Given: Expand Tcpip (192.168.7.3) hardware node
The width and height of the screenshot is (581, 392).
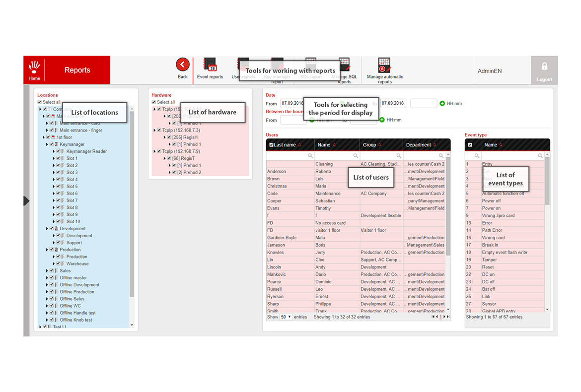Looking at the screenshot, I should pyautogui.click(x=154, y=131).
